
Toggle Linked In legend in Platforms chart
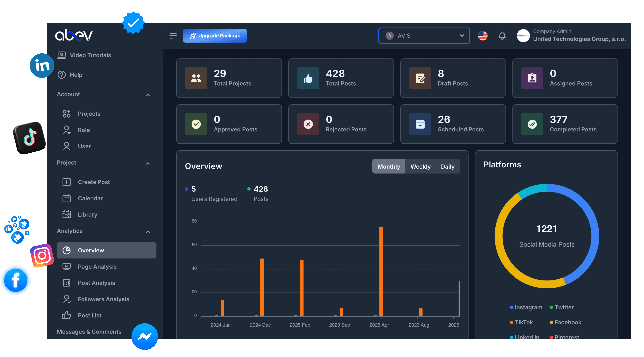tap(524, 337)
